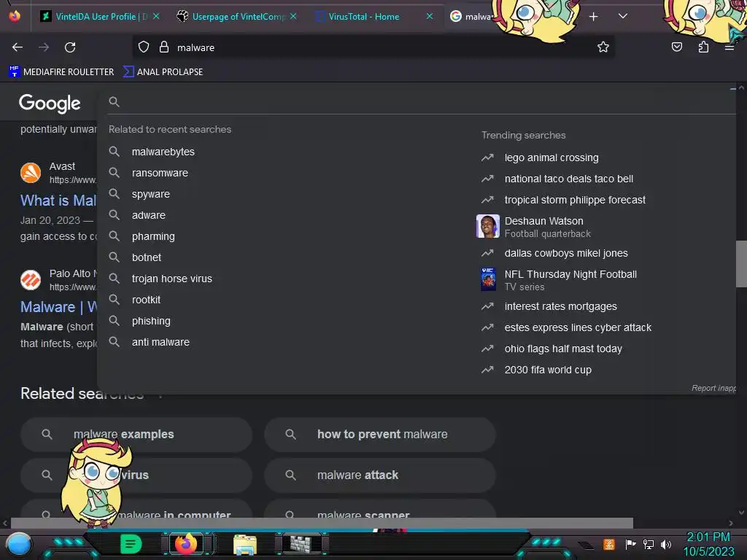The height and width of the screenshot is (560, 747).
Task: Open a new browser tab
Action: click(593, 17)
